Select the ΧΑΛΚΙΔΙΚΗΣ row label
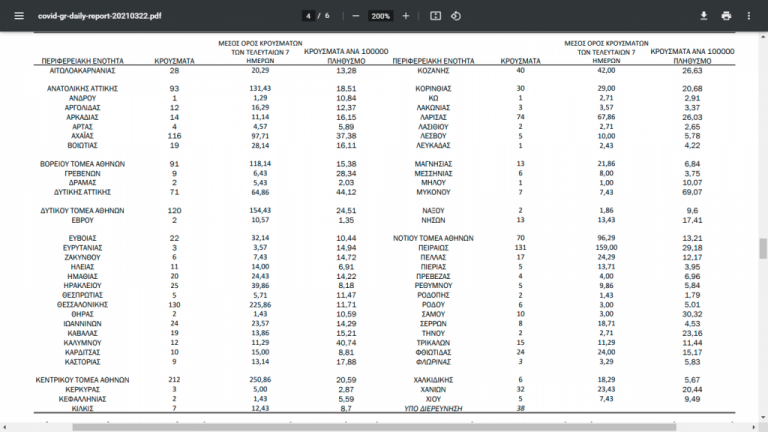 [433, 380]
